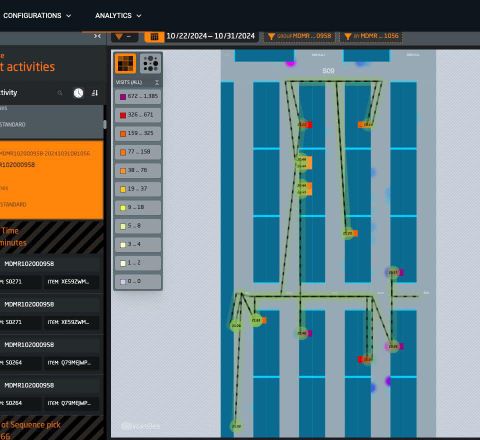Toggle the 672 .. 1.385 visits legend range
Image resolution: width=480 pixels, height=440 pixels.
(x=138, y=96)
